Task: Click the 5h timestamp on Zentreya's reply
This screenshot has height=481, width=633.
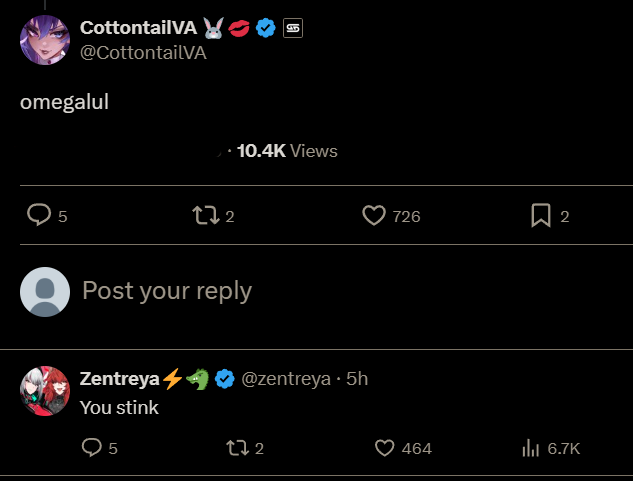Action: click(x=357, y=379)
